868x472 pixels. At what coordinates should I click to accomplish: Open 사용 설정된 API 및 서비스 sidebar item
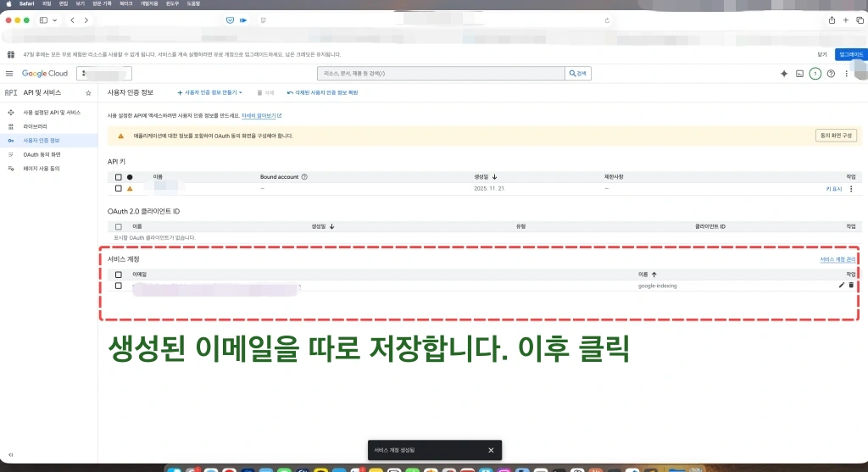click(x=52, y=113)
